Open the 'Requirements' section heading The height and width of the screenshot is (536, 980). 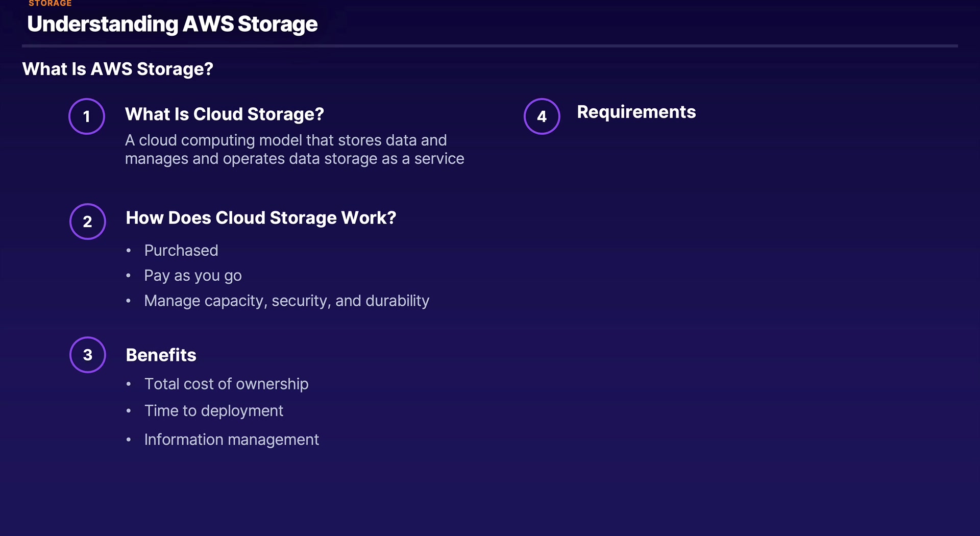636,112
